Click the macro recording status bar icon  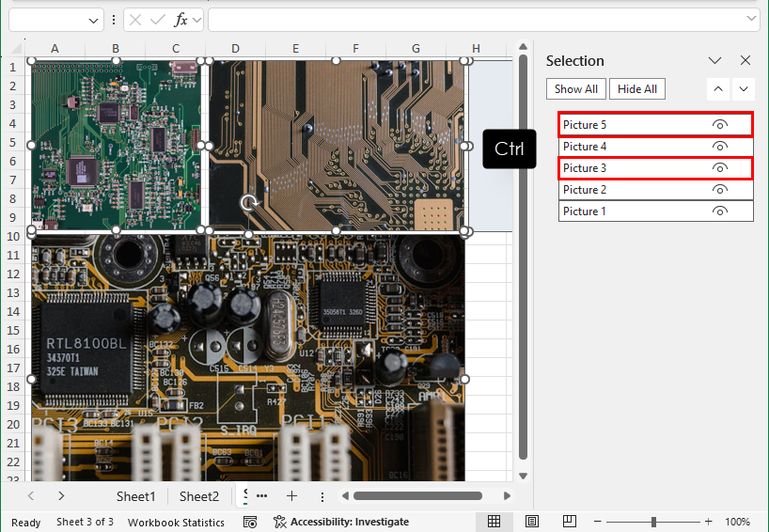(250, 522)
